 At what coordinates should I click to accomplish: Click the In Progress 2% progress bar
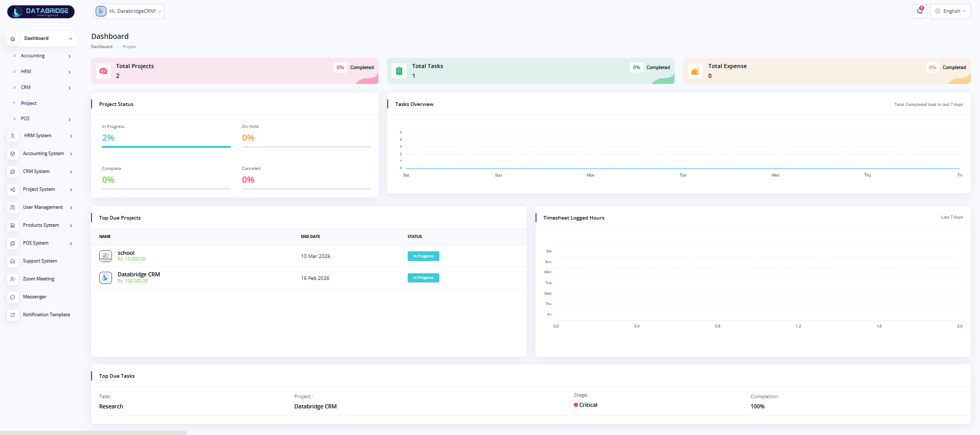(166, 147)
